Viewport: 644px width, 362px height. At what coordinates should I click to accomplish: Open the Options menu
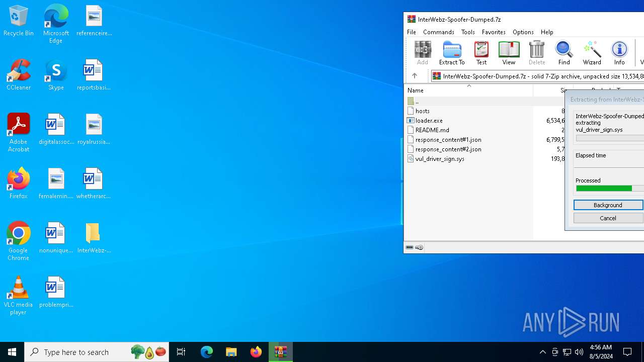[523, 32]
